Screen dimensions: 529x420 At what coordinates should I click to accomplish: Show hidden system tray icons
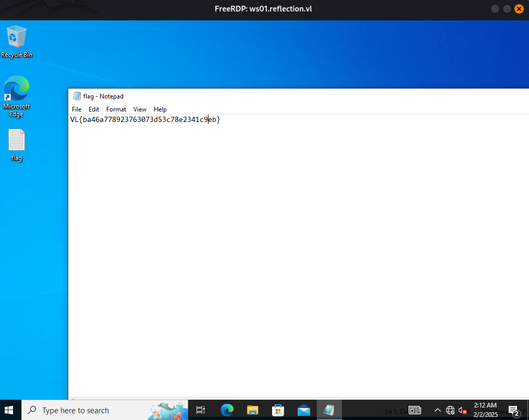point(438,410)
